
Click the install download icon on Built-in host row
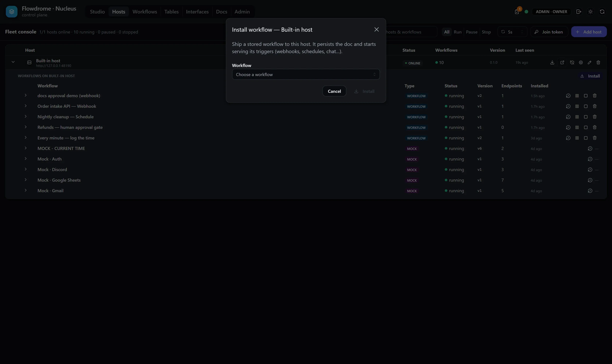552,63
